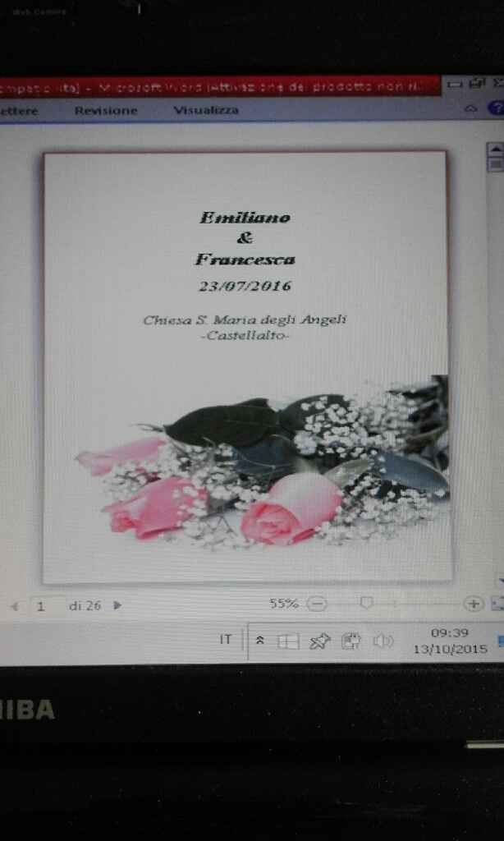Click the 55% zoom level button
504x841 pixels.
pos(284,604)
